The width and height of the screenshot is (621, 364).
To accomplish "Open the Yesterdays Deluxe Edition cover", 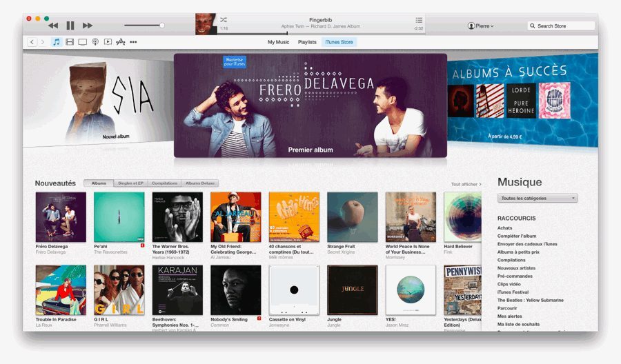I will click(x=462, y=290).
